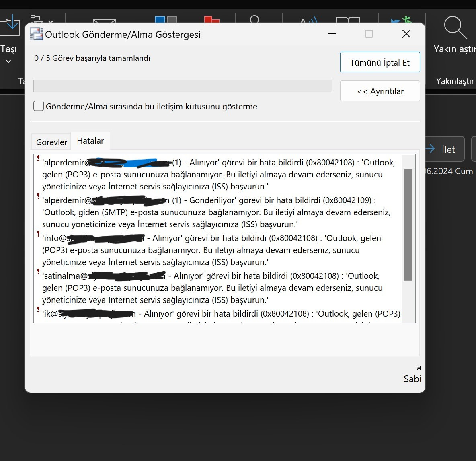The height and width of the screenshot is (461, 476).
Task: Enable the 'bu iletişim kutusunu gösterme' checkbox
Action: [39, 106]
